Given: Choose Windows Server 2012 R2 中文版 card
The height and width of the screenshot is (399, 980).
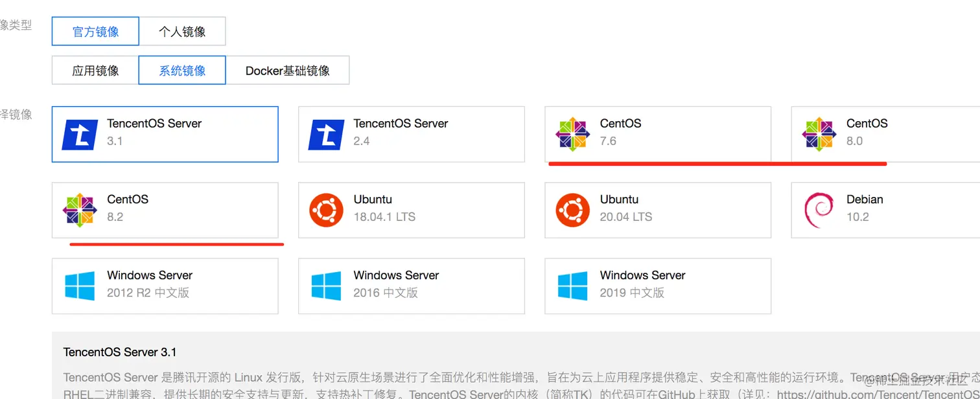Looking at the screenshot, I should point(165,286).
